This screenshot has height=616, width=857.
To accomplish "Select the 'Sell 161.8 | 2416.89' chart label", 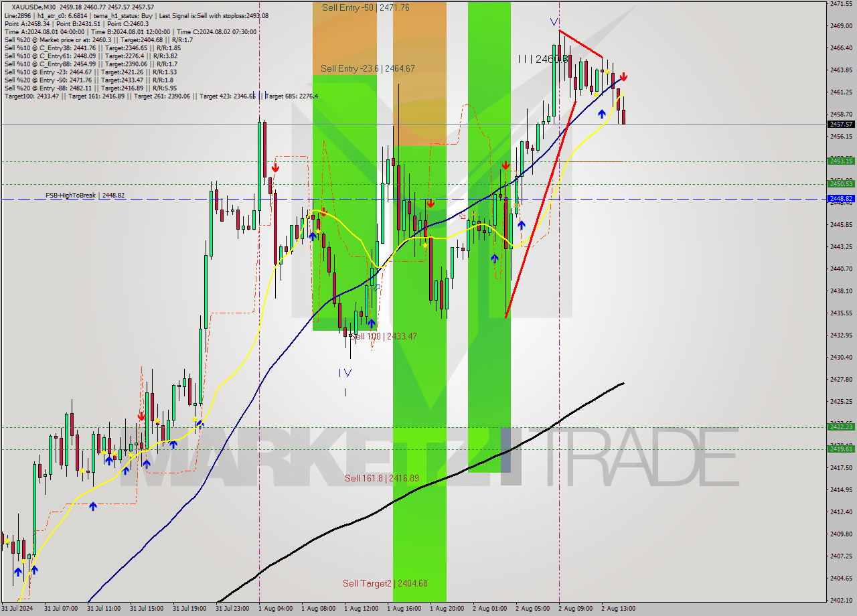I will pos(382,478).
